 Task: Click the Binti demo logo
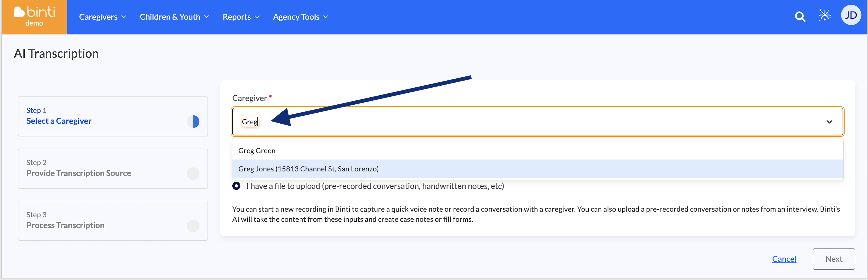coord(34,17)
